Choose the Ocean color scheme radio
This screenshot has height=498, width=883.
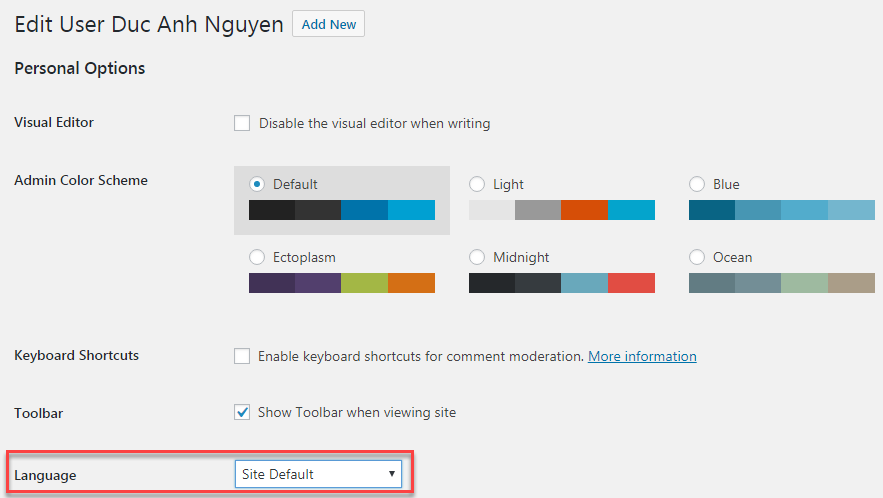(x=697, y=257)
